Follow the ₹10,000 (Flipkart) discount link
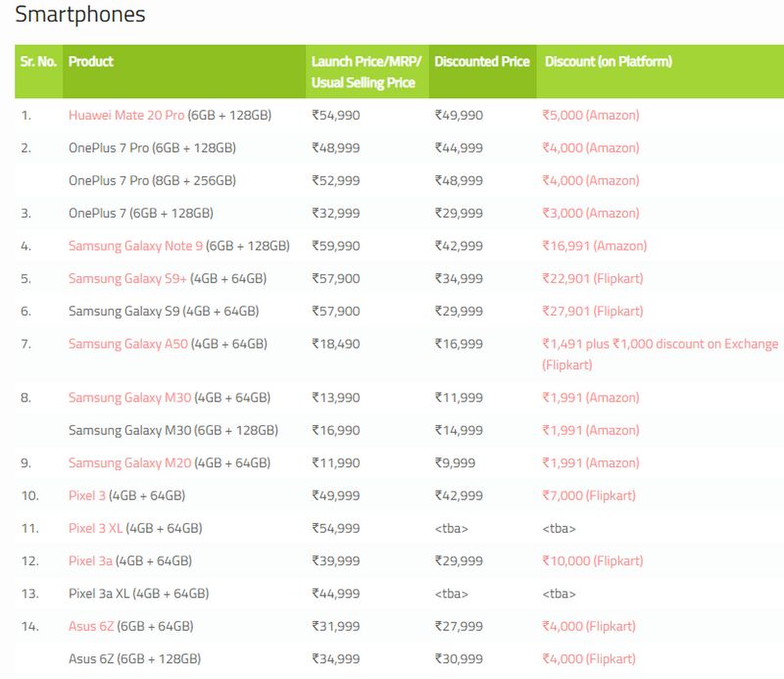Screen dimensions: 784x679 click(x=592, y=561)
